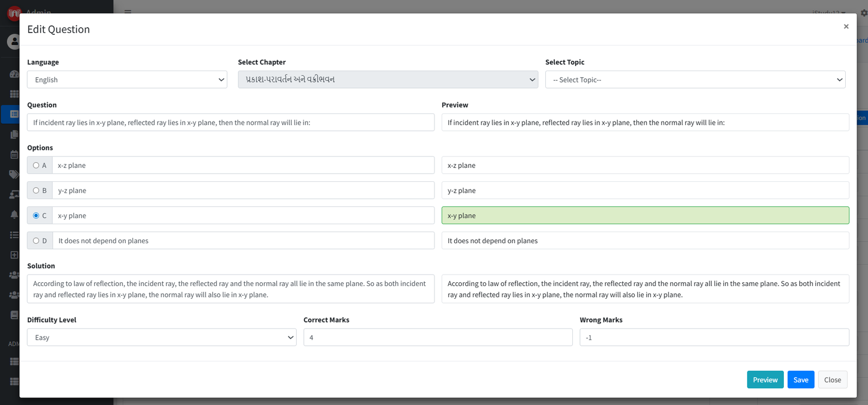Expand the Select Topic dropdown
The image size is (868, 405).
point(695,80)
